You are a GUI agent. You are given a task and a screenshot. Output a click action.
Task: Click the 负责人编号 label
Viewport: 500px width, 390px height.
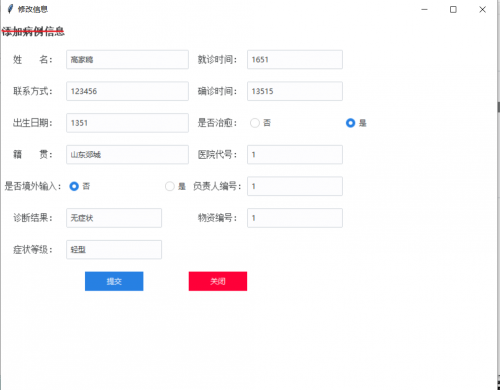coord(217,186)
